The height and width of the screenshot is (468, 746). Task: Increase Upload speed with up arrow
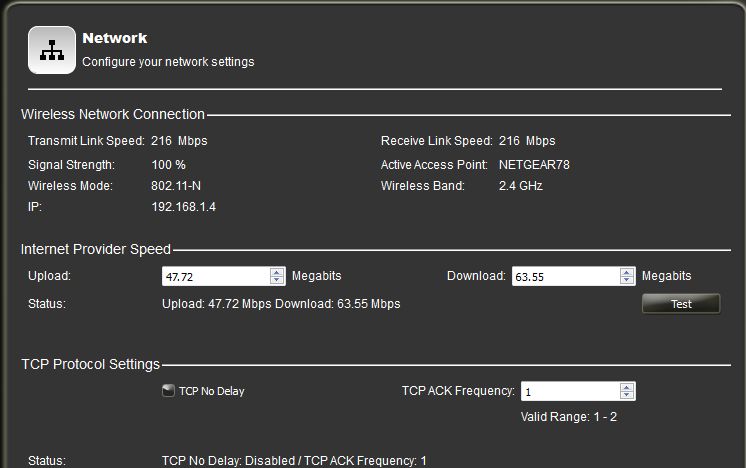(277, 272)
